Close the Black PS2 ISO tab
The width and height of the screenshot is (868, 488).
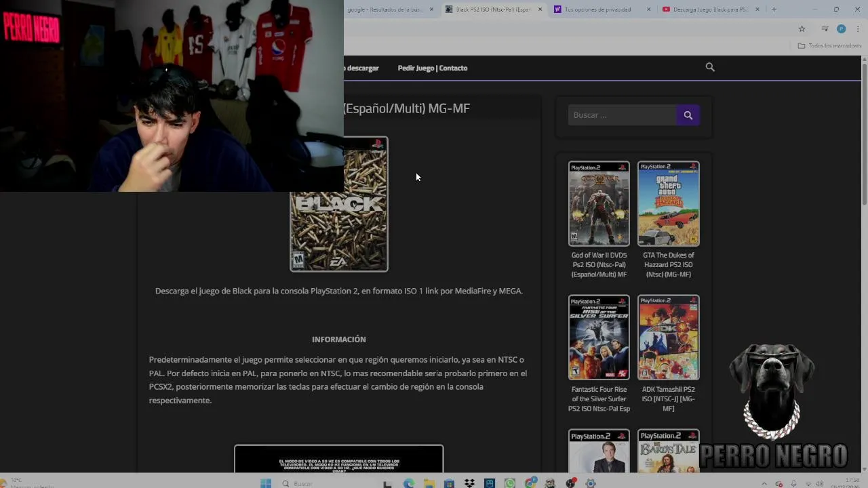click(x=540, y=9)
